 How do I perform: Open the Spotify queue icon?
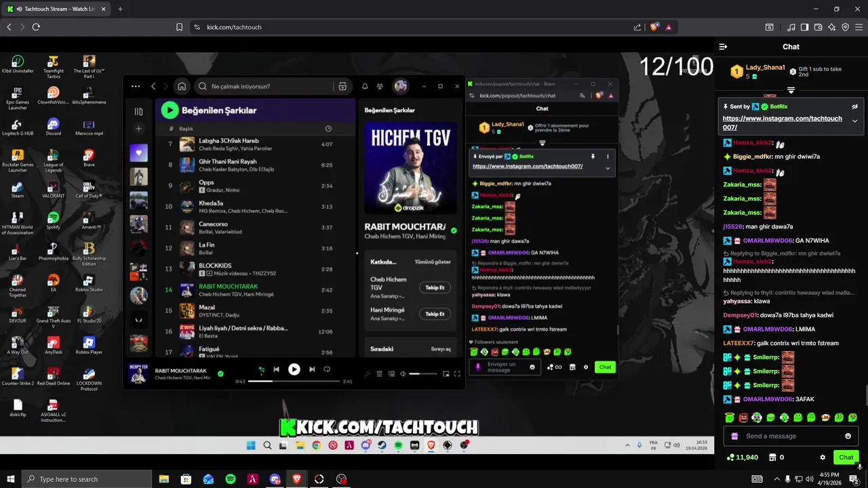[x=380, y=373]
